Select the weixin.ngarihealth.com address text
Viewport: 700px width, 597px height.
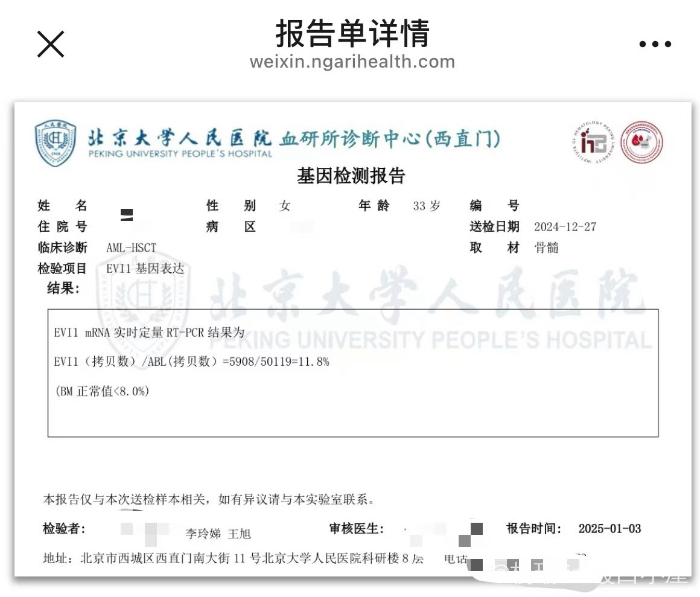pyautogui.click(x=352, y=62)
